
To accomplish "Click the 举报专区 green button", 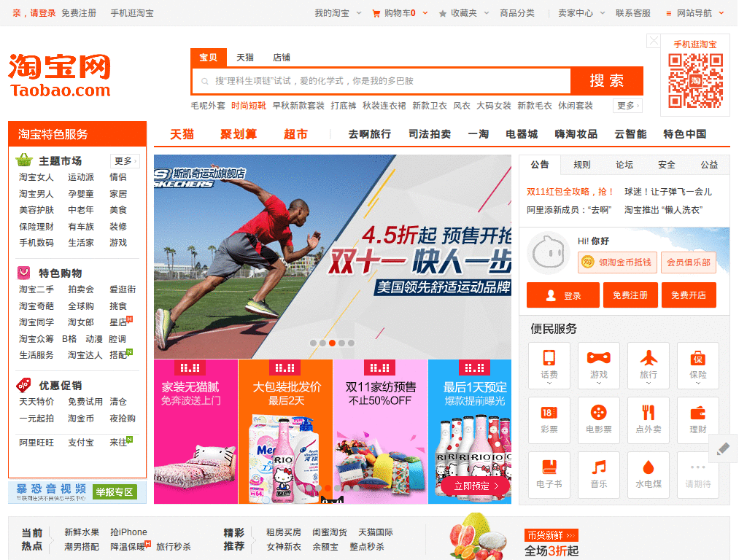I will [x=115, y=492].
